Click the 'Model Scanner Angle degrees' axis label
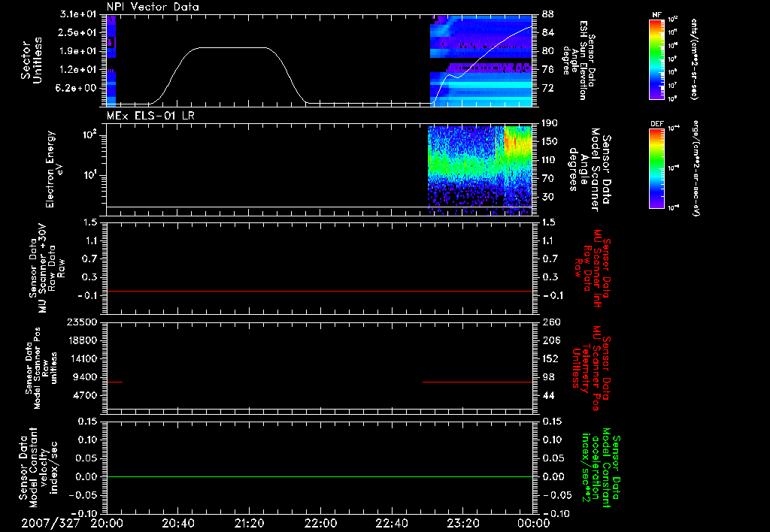The width and height of the screenshot is (770, 532). point(590,170)
